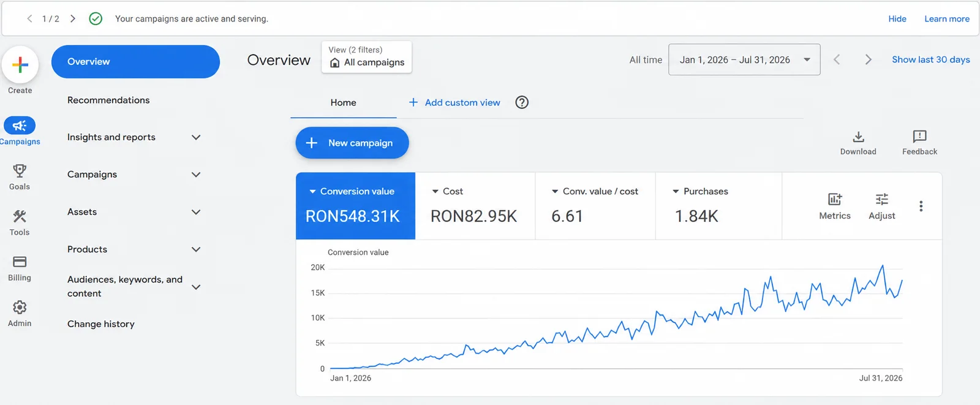Open the Metrics chart icon
The image size is (980, 405).
835,199
